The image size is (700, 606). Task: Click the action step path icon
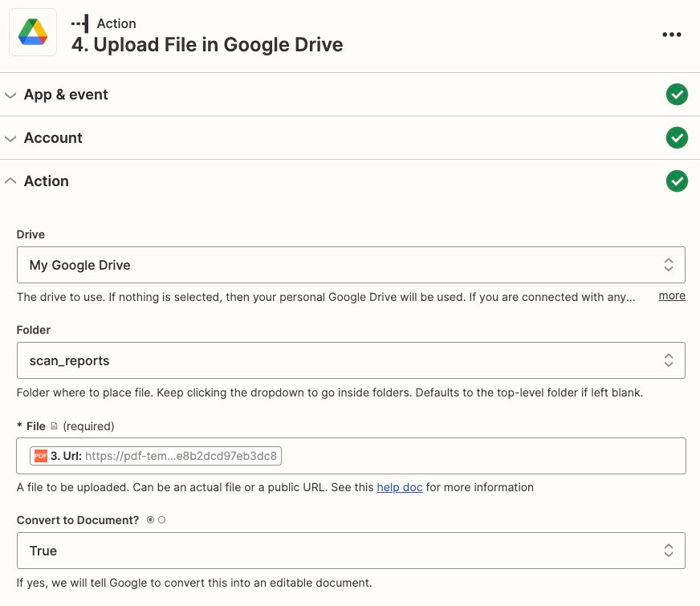80,23
